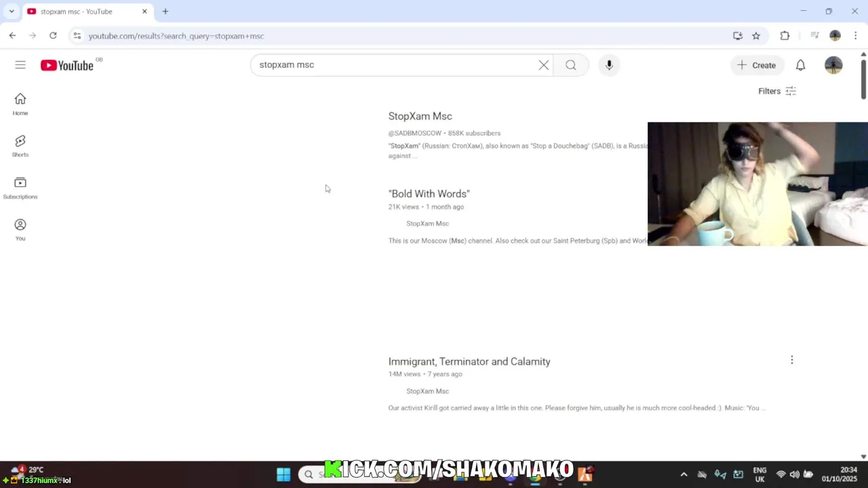This screenshot has width=868, height=488.
Task: Open the YouTube account avatar menu
Action: click(833, 65)
